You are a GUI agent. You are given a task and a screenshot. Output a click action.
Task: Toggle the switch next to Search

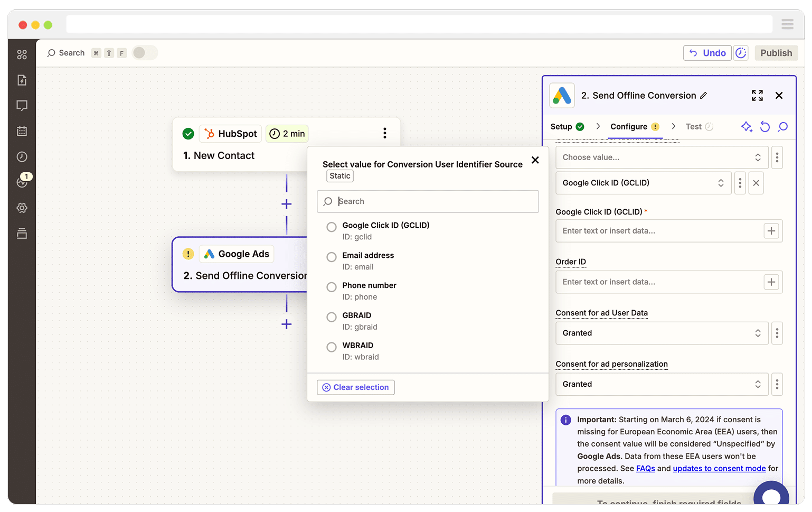[x=145, y=53]
